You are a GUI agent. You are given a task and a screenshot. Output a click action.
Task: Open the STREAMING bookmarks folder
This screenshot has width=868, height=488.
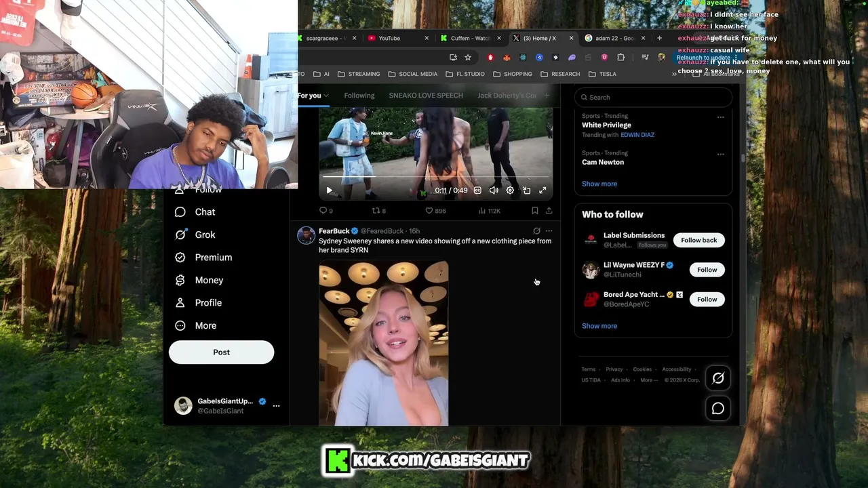[359, 74]
